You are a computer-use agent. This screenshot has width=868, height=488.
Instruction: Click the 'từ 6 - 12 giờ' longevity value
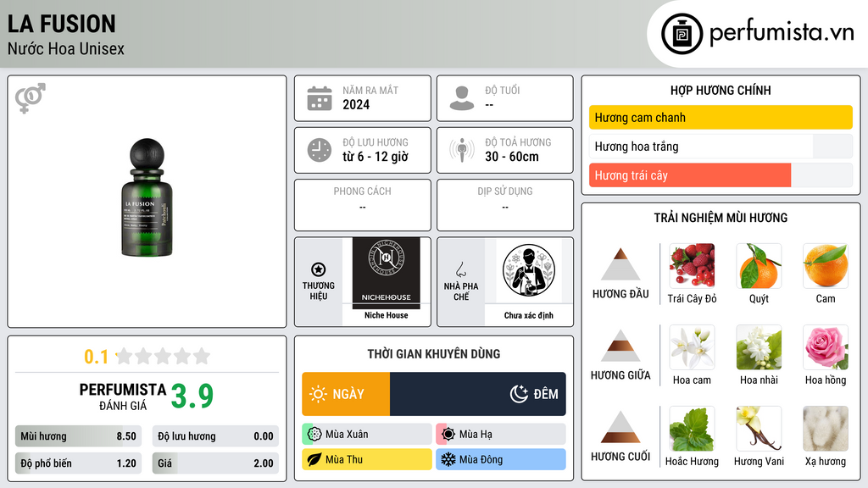[376, 157]
